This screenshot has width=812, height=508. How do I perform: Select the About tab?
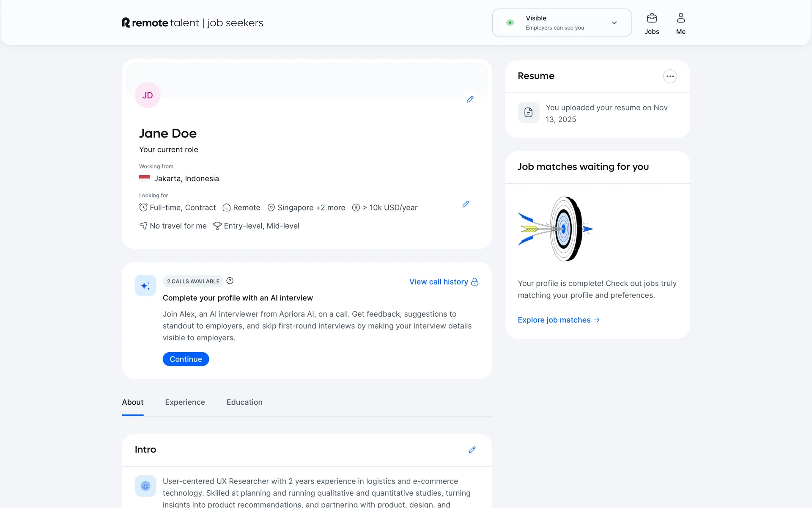(x=133, y=402)
